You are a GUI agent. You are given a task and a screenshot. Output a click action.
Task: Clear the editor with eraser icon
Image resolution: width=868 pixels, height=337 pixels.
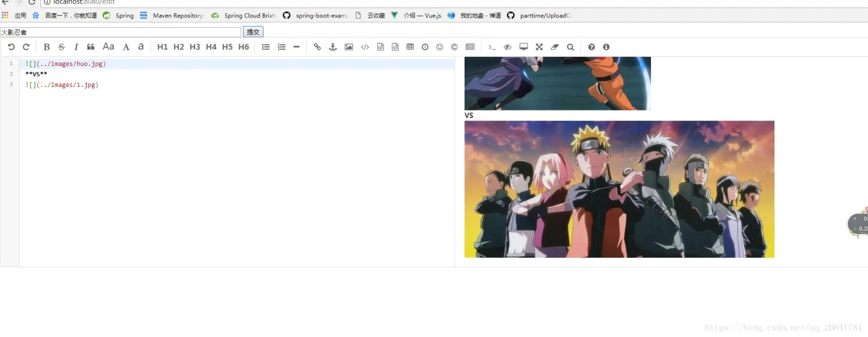coord(554,47)
